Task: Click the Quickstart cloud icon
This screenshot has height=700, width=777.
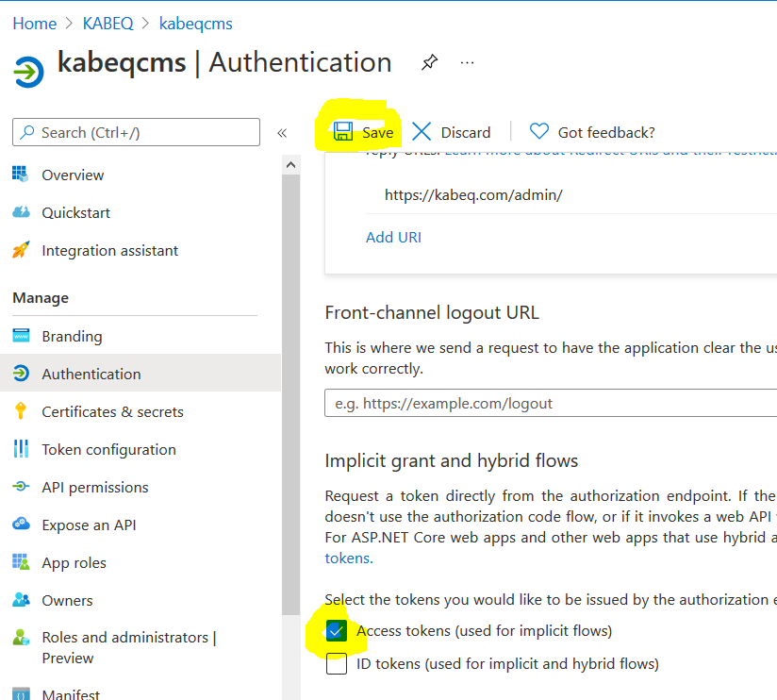Action: [21, 213]
